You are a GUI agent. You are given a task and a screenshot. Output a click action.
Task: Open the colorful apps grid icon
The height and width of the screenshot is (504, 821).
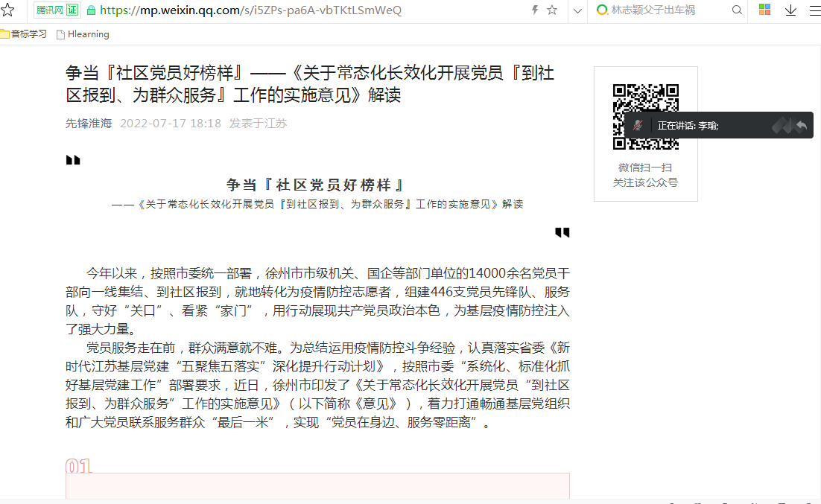coord(764,11)
